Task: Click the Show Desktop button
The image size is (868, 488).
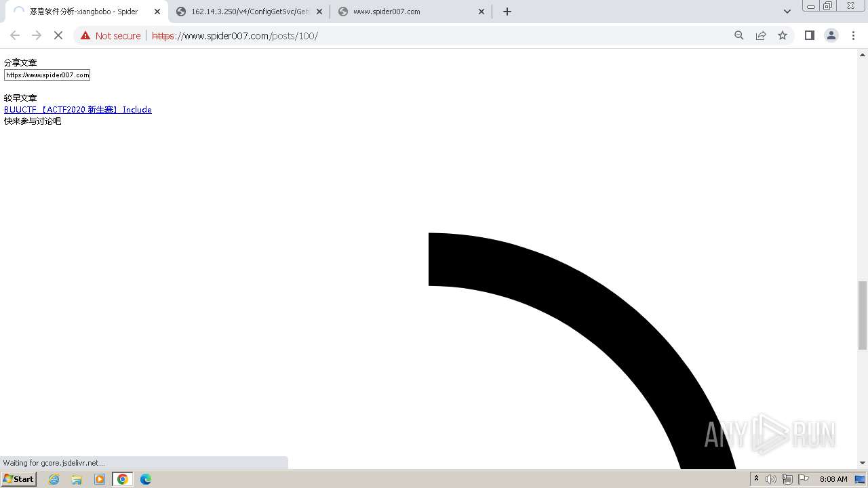Action: tap(861, 479)
